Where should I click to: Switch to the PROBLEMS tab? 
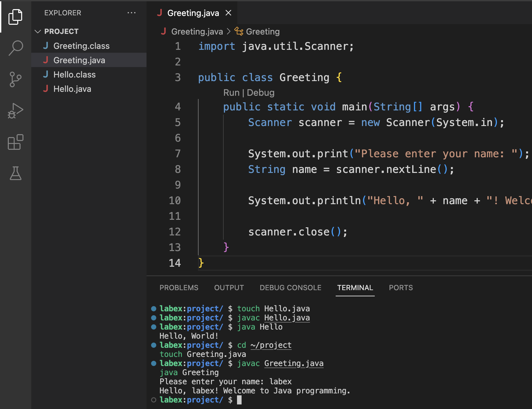coord(179,288)
